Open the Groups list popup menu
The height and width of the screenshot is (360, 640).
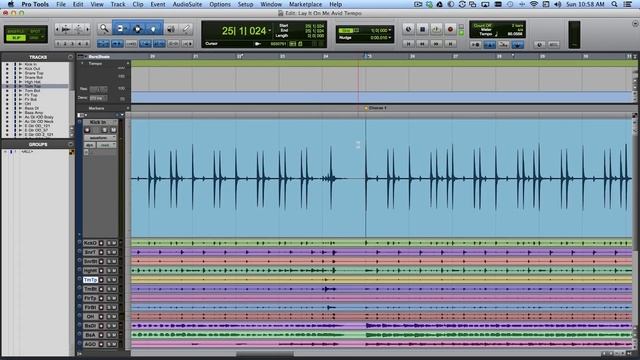[70, 144]
